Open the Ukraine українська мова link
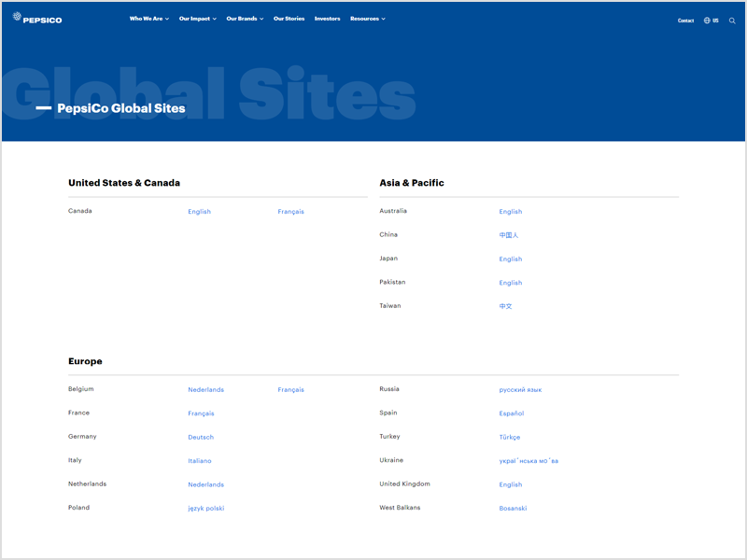The width and height of the screenshot is (747, 560). click(529, 461)
